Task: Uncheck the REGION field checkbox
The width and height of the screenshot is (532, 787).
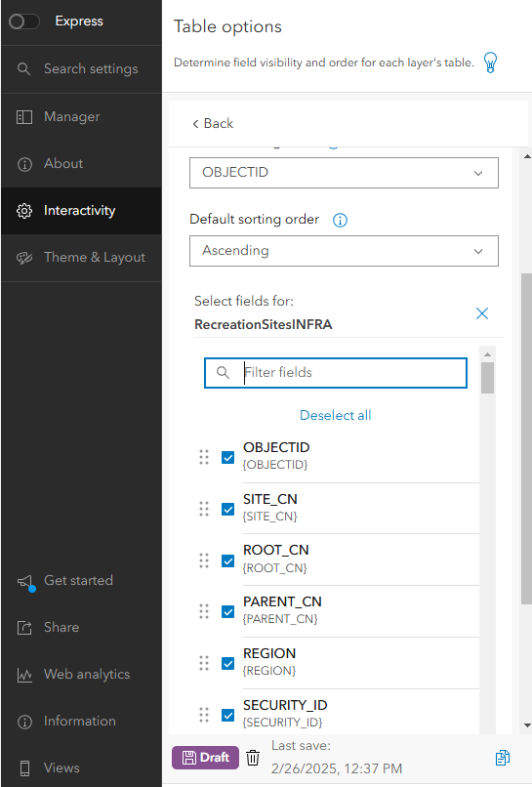Action: [227, 664]
